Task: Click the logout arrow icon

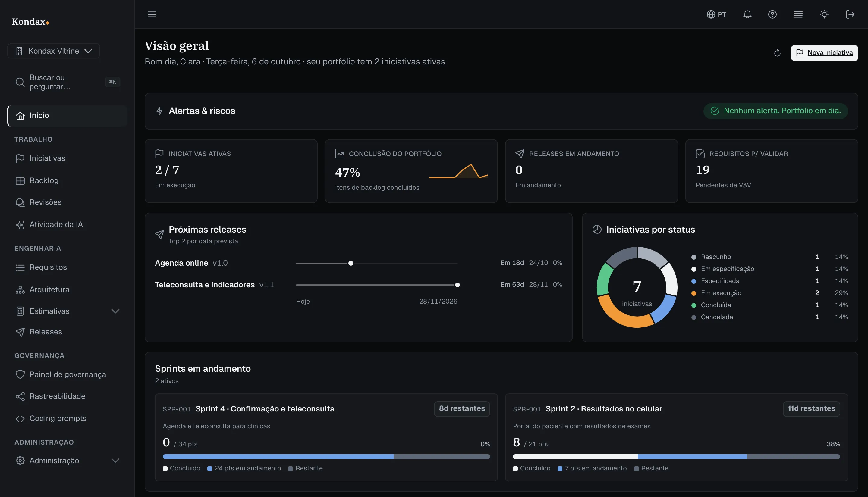Action: 850,14
